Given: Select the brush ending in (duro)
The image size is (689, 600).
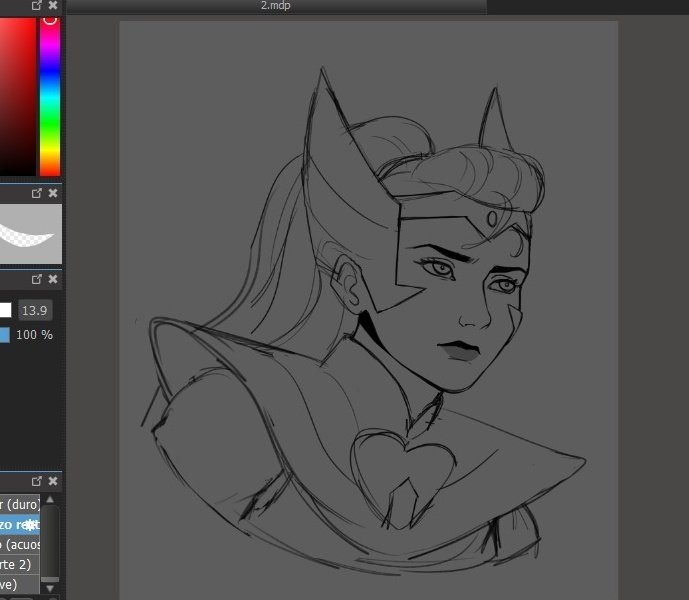Looking at the screenshot, I should (20, 504).
